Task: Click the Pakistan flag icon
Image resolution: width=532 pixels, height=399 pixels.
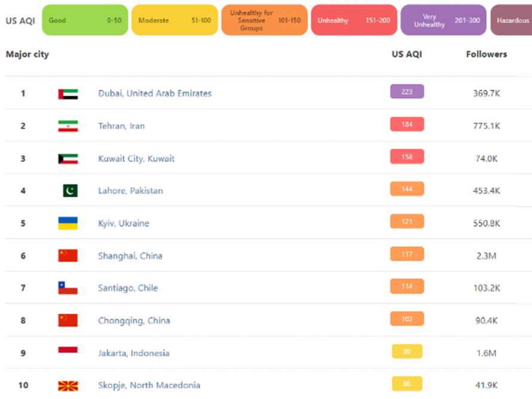Action: point(70,191)
